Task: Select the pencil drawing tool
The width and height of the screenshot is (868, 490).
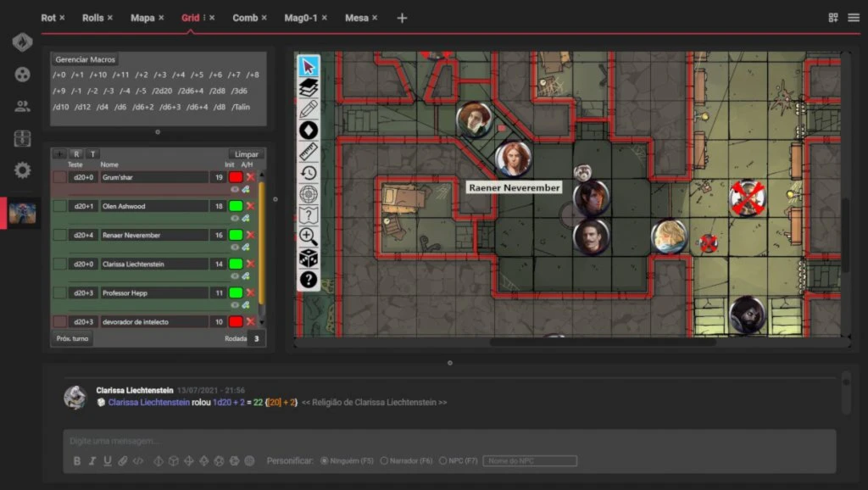Action: pos(309,109)
